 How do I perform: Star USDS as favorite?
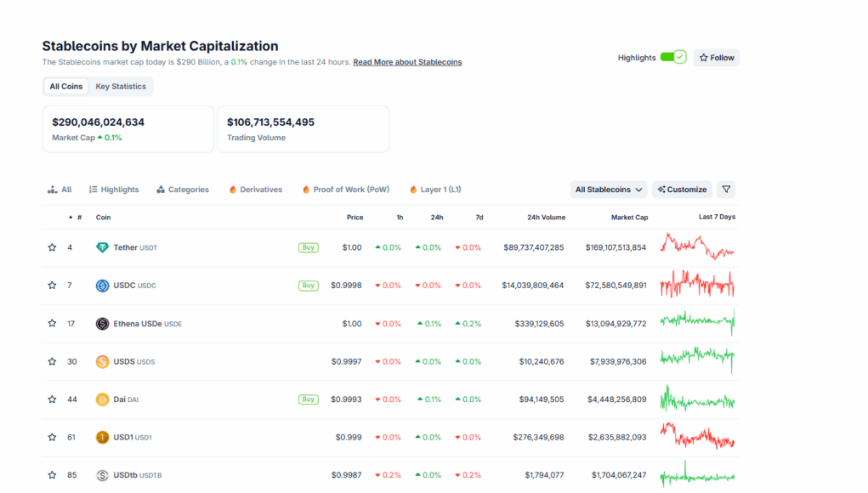[52, 361]
